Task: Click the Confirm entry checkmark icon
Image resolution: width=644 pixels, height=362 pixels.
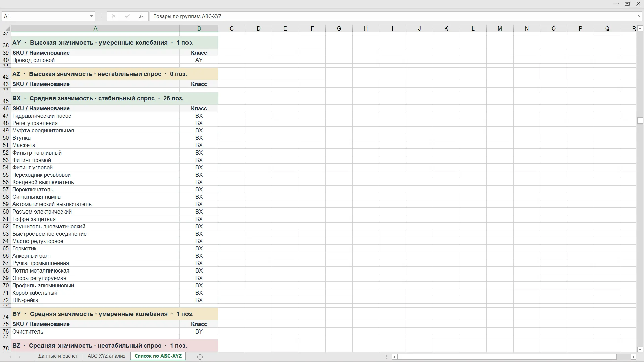Action: click(x=127, y=16)
